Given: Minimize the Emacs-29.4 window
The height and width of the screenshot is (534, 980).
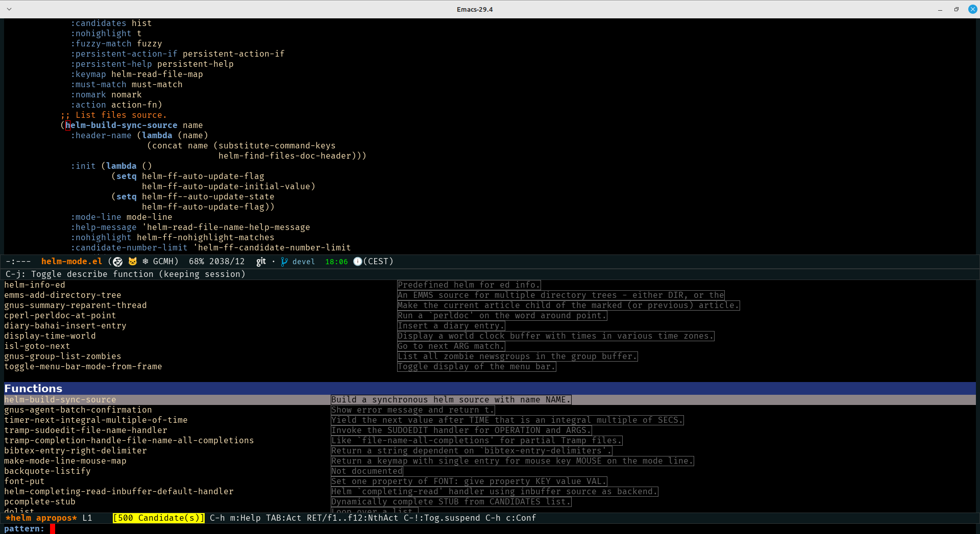Looking at the screenshot, I should point(940,9).
